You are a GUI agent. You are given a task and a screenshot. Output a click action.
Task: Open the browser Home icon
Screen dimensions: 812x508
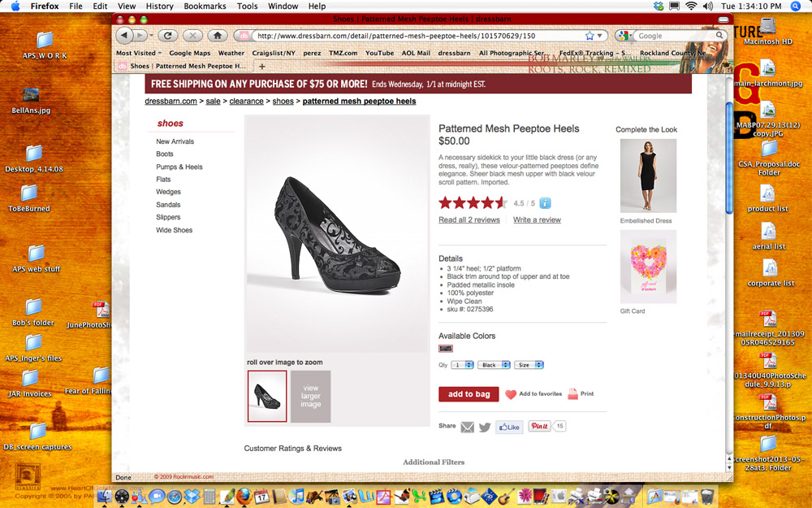click(x=218, y=35)
